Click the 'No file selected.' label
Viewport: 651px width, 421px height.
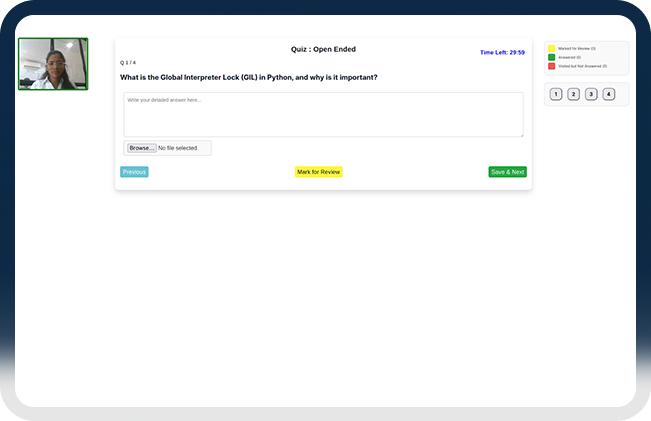click(x=178, y=148)
